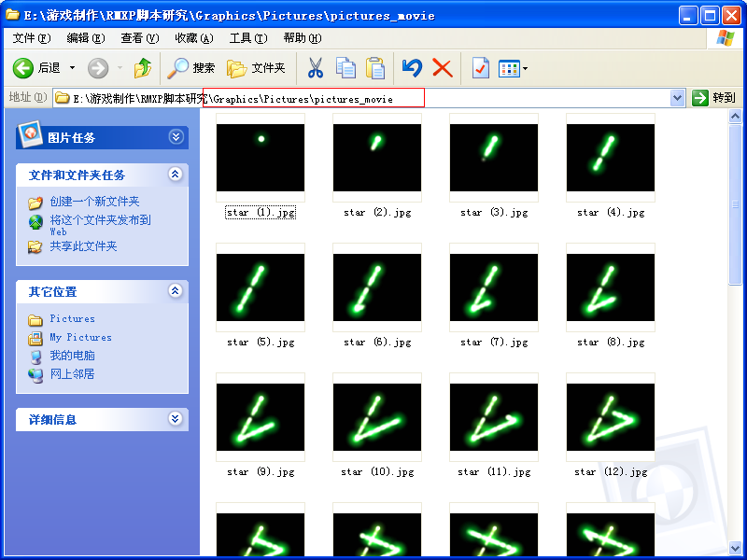Click 共享此文件夹 link
The width and height of the screenshot is (747, 560).
(83, 246)
